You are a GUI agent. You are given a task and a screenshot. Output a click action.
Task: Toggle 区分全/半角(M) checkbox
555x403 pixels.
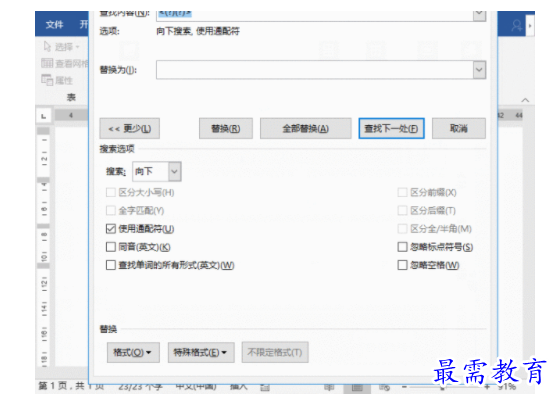tap(402, 229)
